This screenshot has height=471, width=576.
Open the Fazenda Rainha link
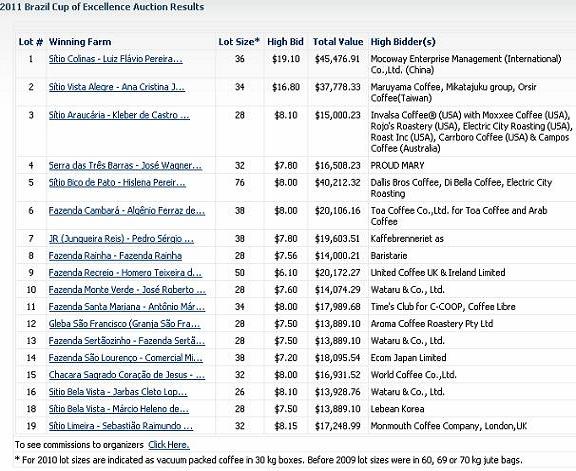[x=115, y=256]
